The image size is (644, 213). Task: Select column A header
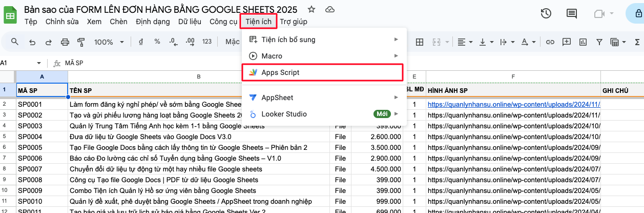pos(42,77)
